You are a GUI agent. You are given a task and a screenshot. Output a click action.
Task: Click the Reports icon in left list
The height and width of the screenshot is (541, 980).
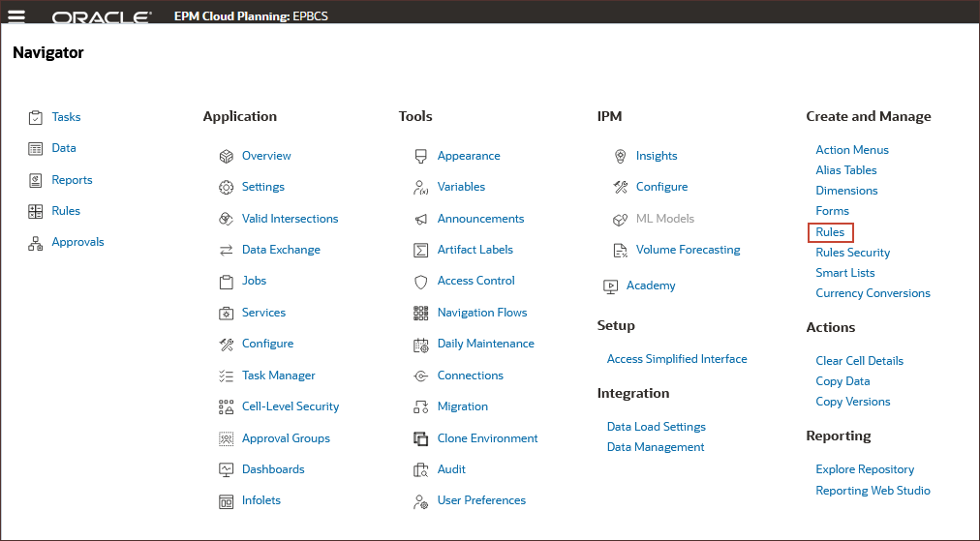pos(36,181)
